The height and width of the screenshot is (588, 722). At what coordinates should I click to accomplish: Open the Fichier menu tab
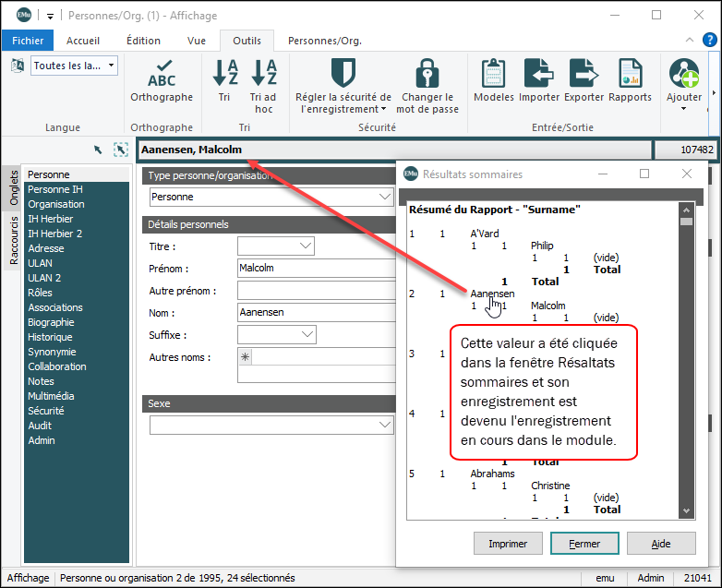[x=28, y=41]
